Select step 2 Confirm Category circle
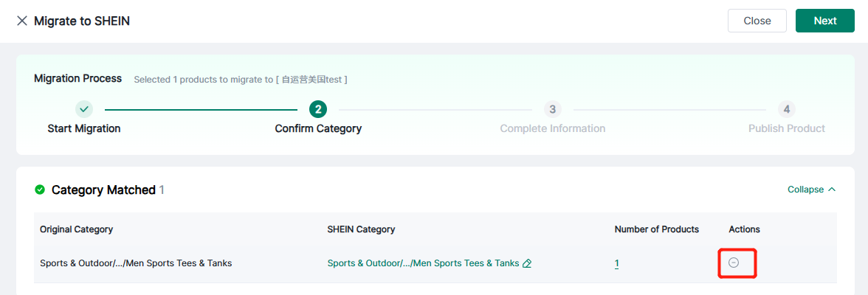Image resolution: width=868 pixels, height=295 pixels. (318, 109)
